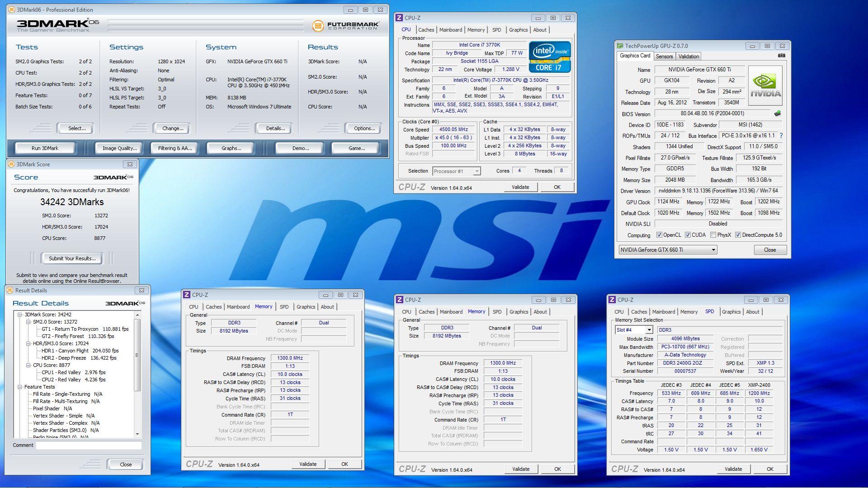Click the green BIOS save chip icon

778,113
